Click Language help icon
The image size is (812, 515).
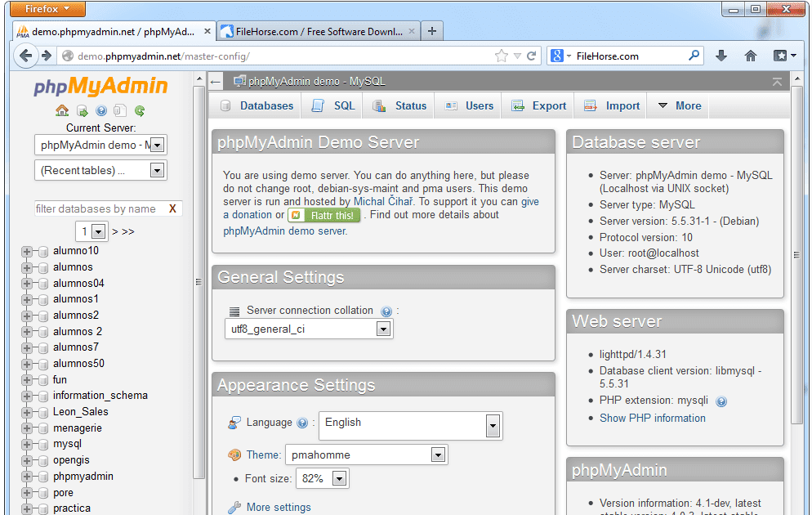pyautogui.click(x=302, y=423)
